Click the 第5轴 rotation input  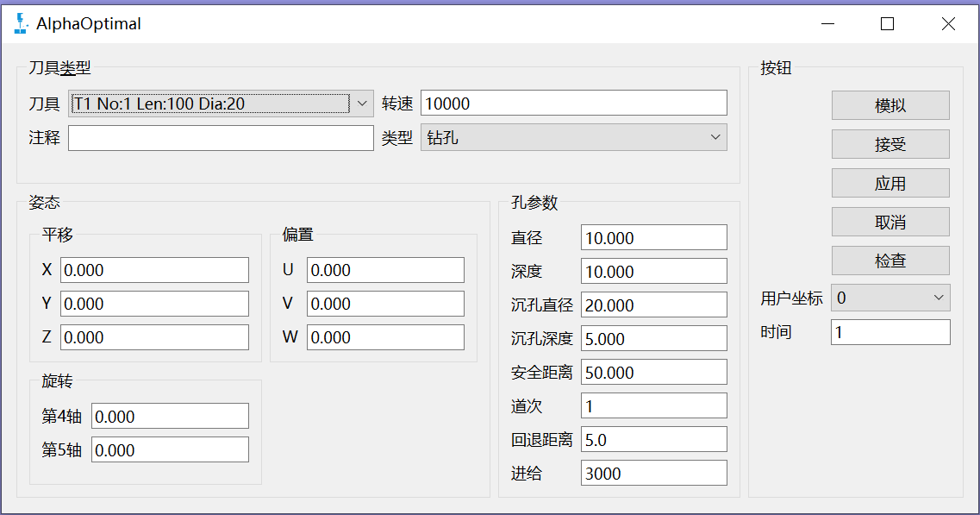170,450
